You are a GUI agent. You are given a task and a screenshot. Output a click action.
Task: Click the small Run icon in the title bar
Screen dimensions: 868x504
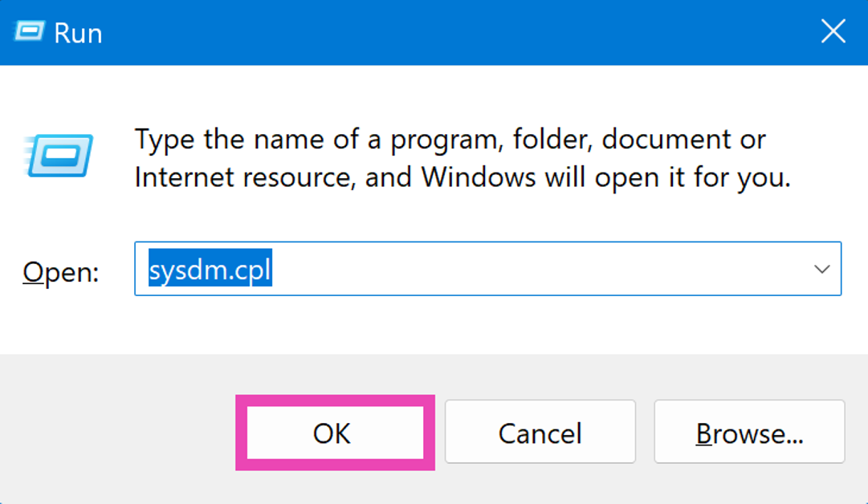(x=28, y=33)
